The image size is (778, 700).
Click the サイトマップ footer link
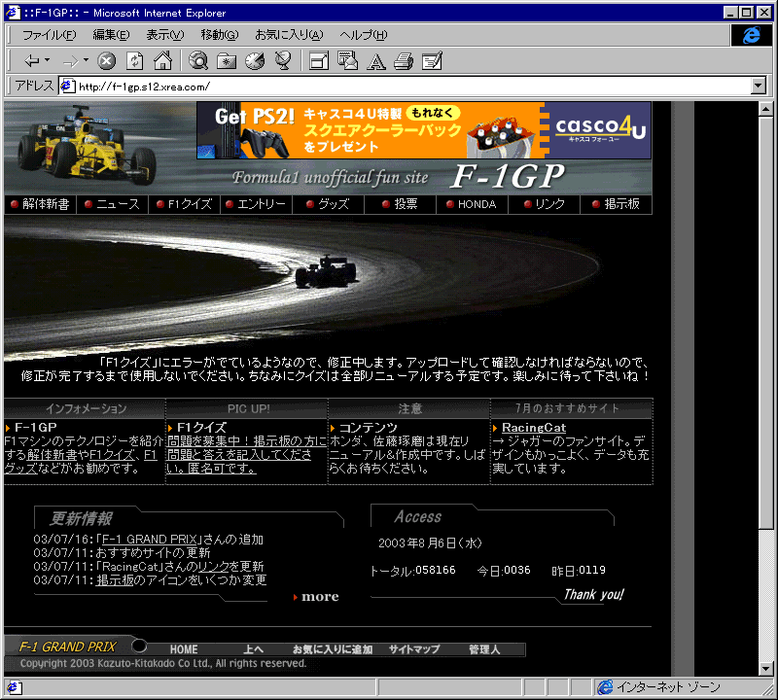(x=414, y=649)
